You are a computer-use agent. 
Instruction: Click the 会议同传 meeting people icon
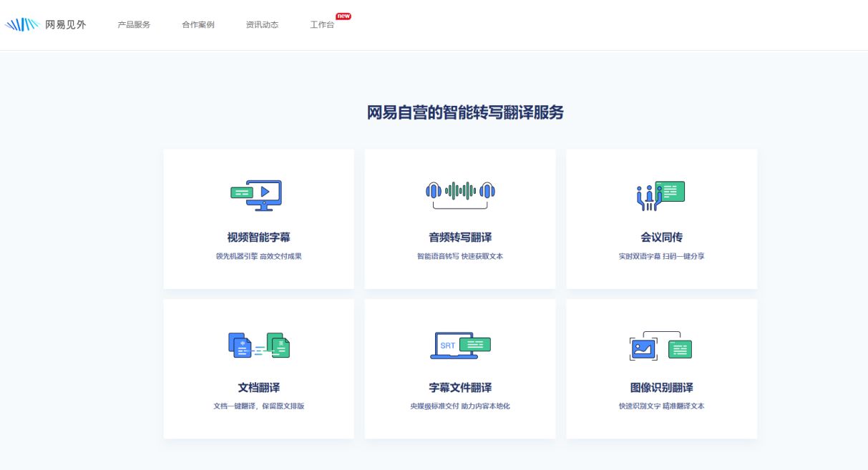click(x=661, y=193)
